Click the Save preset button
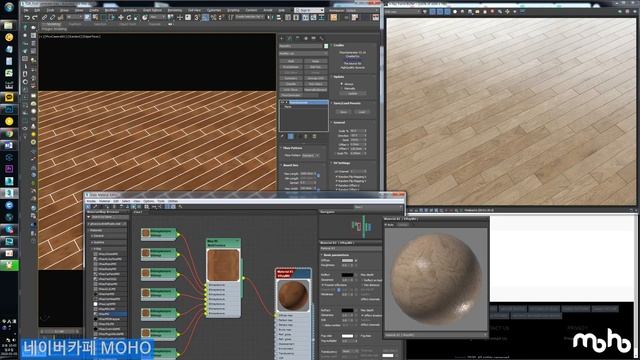 click(x=343, y=112)
